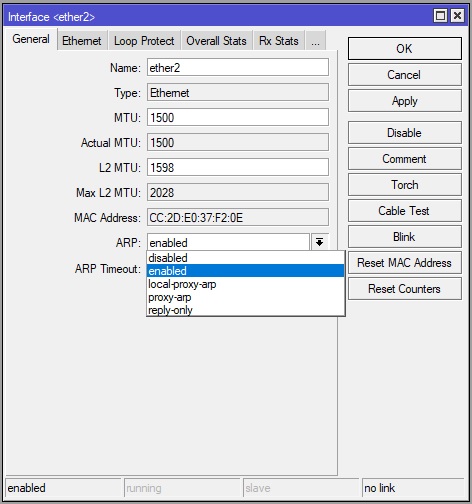This screenshot has height=504, width=472.
Task: Choose reply-only ARP mode
Action: click(x=245, y=310)
